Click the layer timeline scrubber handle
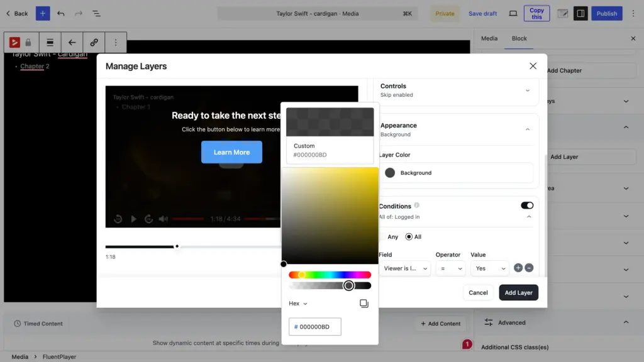 coord(177,246)
